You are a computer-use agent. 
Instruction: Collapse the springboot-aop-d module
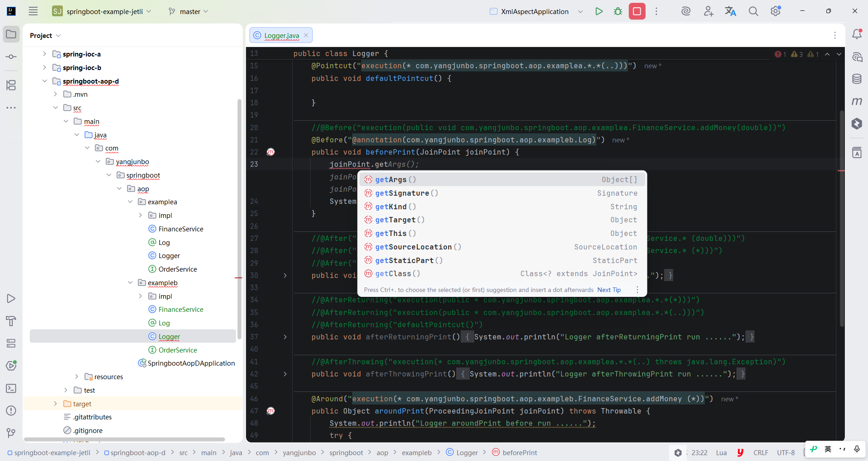[44, 81]
